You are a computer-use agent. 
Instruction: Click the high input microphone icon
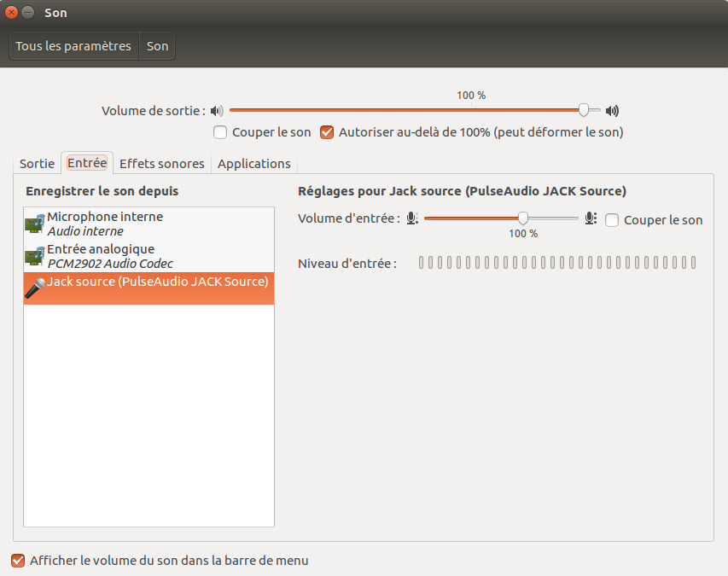point(591,218)
